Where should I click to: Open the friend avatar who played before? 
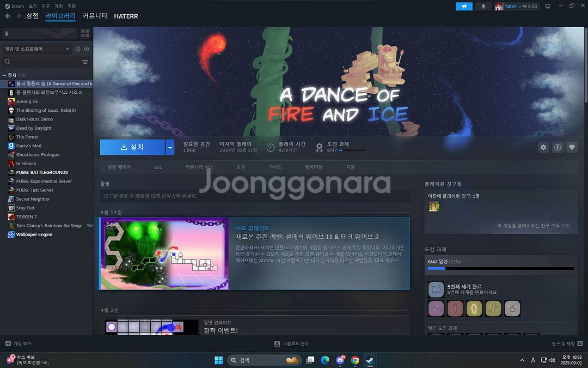434,207
